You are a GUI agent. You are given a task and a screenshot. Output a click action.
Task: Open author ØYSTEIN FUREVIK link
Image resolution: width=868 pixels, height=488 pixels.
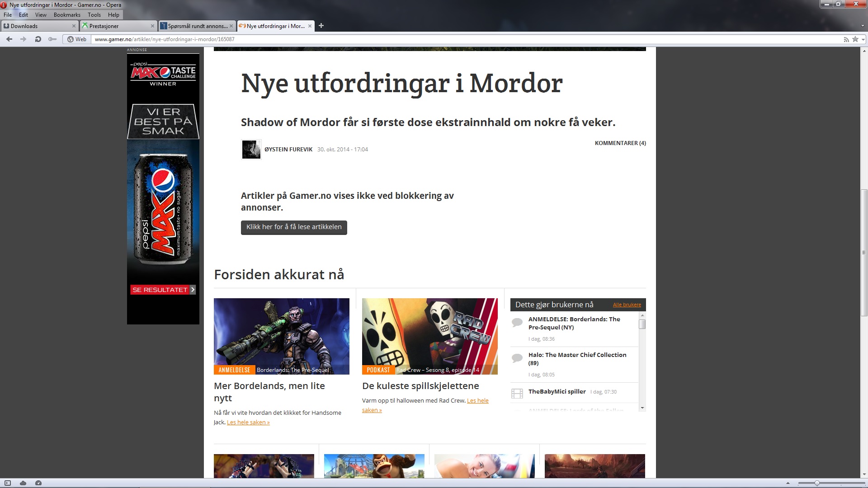tap(288, 150)
